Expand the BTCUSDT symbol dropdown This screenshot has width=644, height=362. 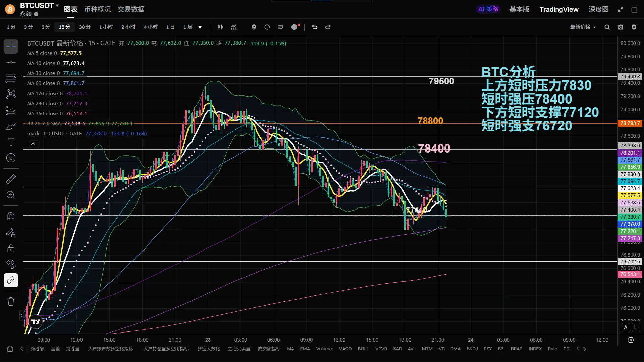(57, 5)
